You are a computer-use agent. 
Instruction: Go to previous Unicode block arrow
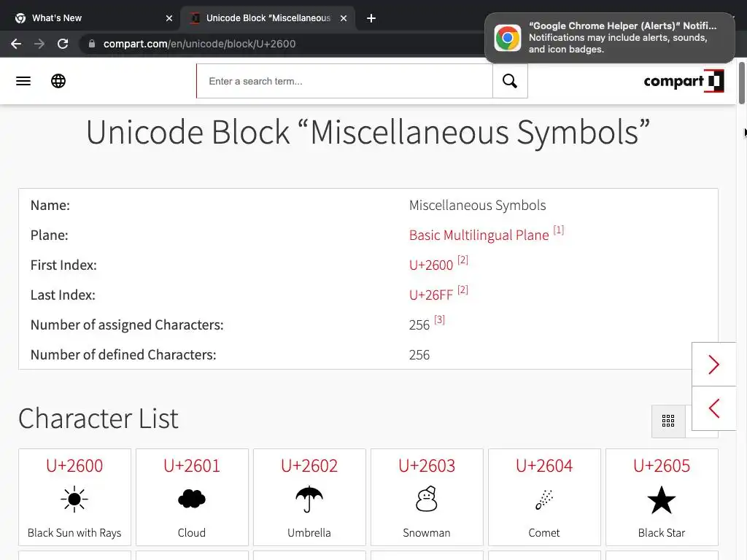(713, 408)
